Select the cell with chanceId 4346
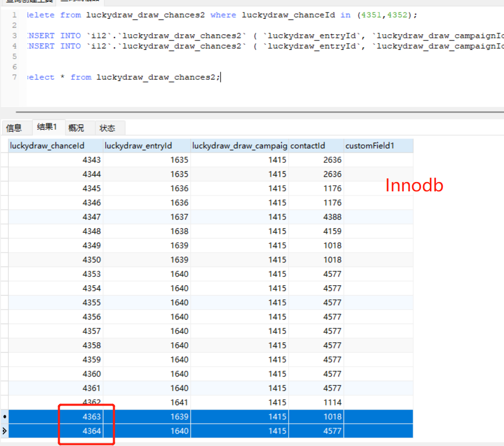Image resolution: width=504 pixels, height=446 pixels. pos(56,203)
